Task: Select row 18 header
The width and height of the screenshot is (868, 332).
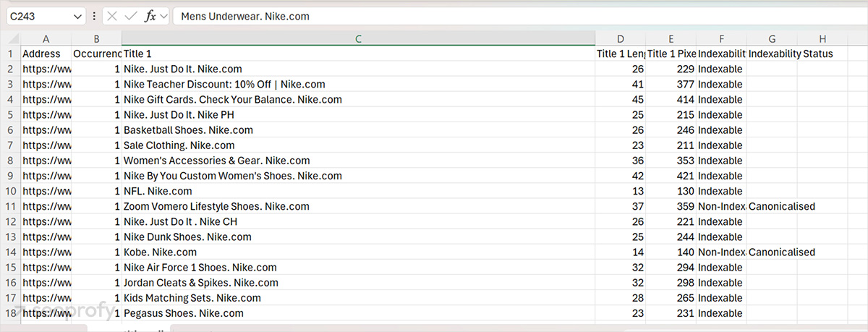Action: point(10,313)
